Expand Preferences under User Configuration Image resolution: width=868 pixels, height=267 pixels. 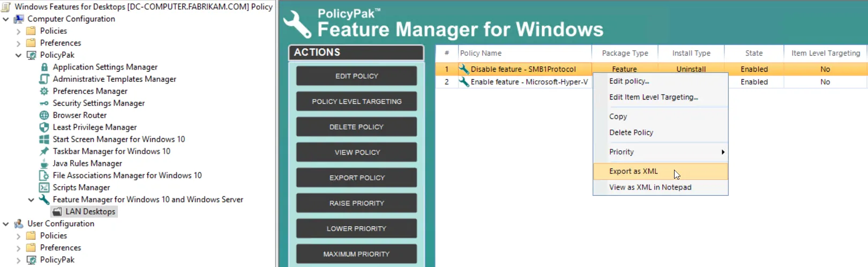tap(19, 248)
